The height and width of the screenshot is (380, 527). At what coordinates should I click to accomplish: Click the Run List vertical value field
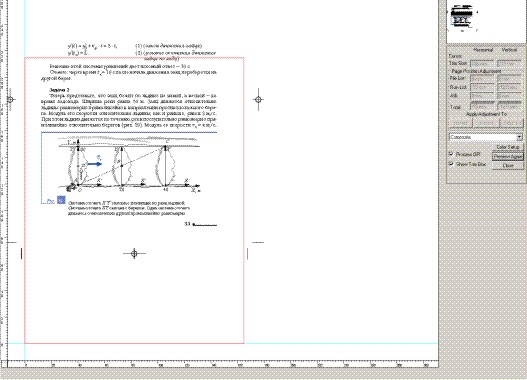[510, 87]
